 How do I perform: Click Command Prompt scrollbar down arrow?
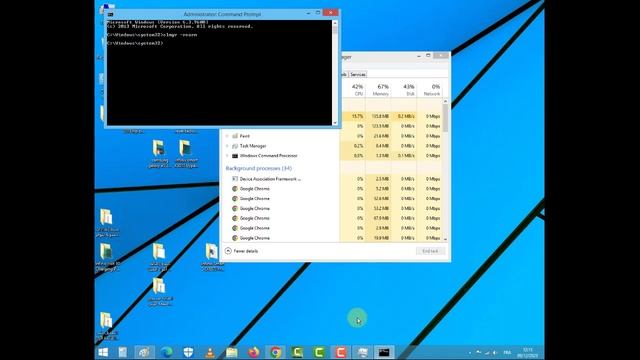click(x=335, y=122)
